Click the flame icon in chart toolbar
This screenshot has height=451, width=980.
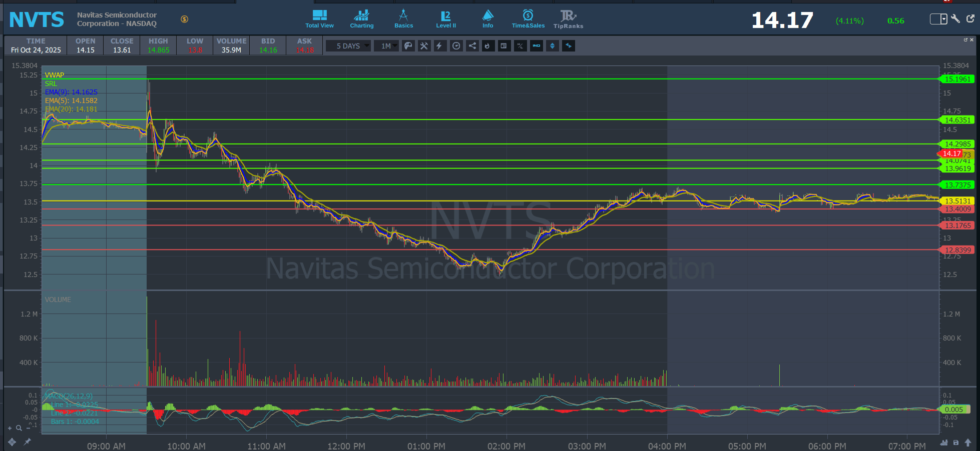[487, 46]
